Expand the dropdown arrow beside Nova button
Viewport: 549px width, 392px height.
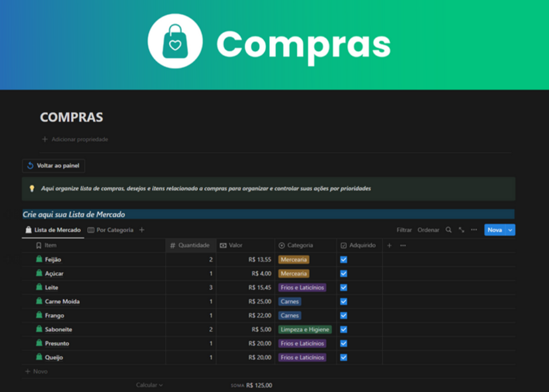[x=510, y=230]
